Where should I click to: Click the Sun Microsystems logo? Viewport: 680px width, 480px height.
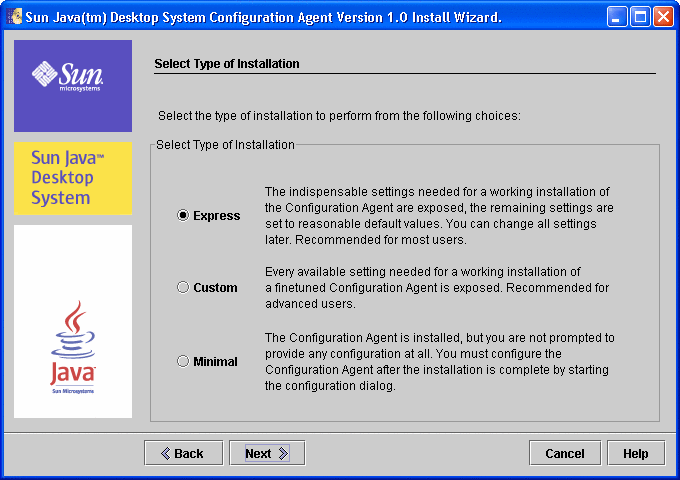click(73, 86)
